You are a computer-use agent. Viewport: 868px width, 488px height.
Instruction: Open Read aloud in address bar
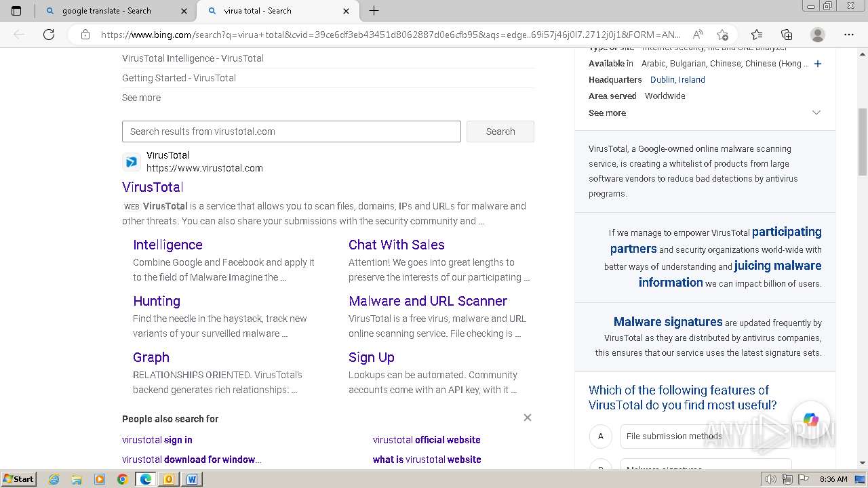coord(697,35)
